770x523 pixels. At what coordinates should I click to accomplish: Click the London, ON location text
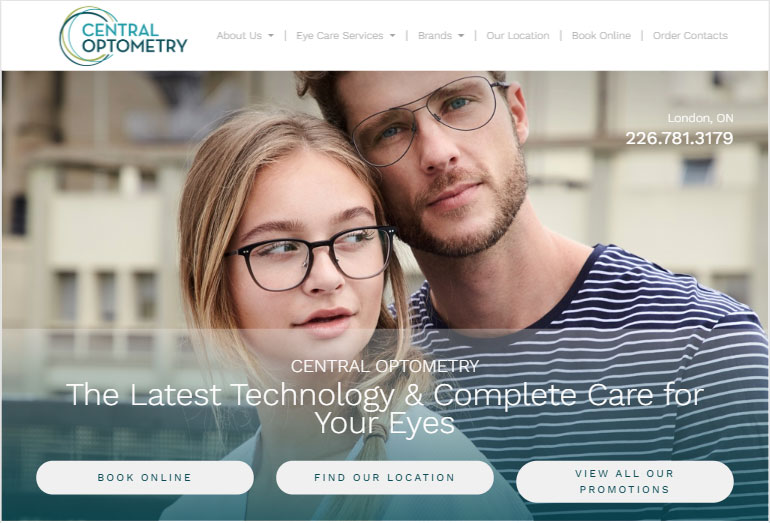[x=700, y=118]
